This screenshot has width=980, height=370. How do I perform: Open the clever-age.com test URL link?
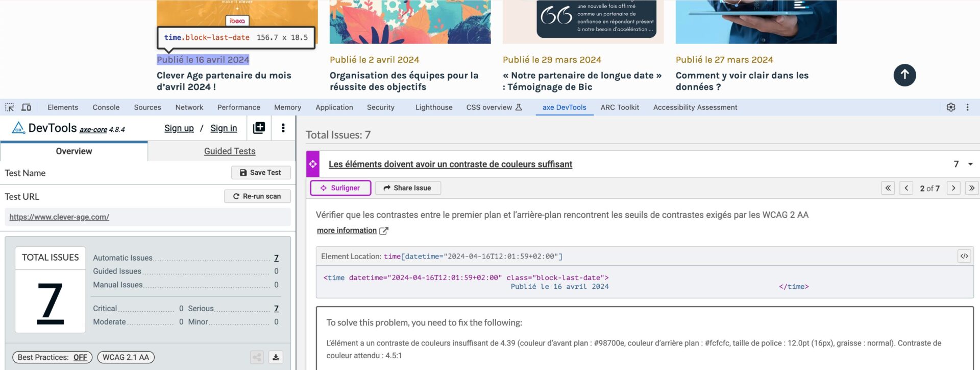pos(59,217)
